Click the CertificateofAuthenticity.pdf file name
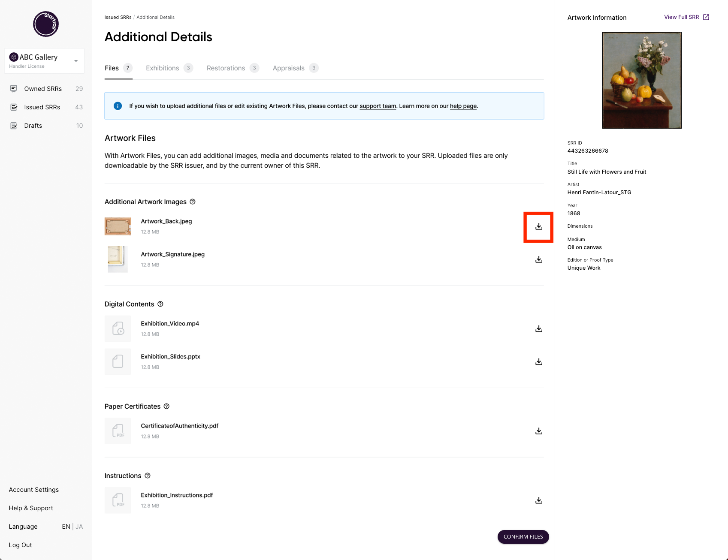Image resolution: width=728 pixels, height=560 pixels. click(180, 426)
